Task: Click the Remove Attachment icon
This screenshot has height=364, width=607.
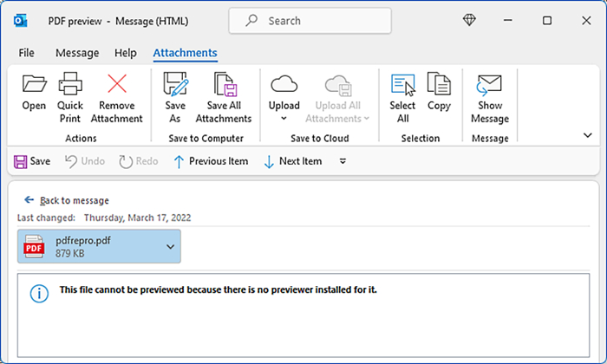Action: click(x=116, y=86)
